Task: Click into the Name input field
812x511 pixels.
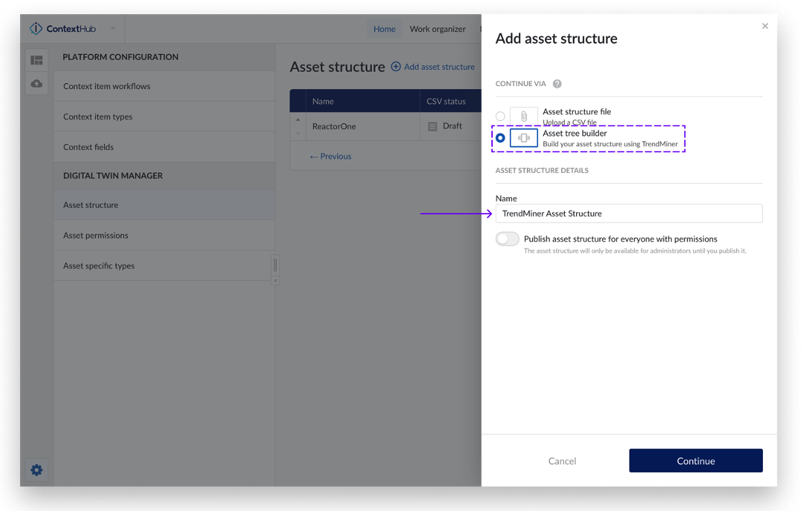Action: (x=629, y=214)
